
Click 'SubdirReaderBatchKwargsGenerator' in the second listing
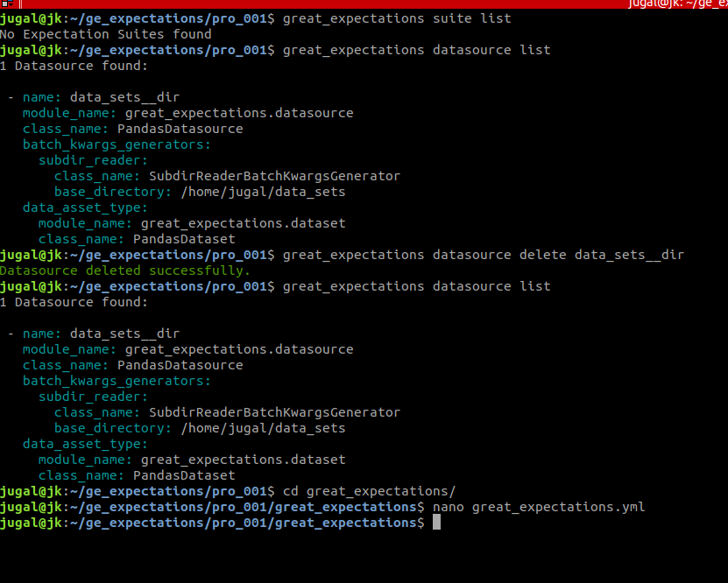274,413
